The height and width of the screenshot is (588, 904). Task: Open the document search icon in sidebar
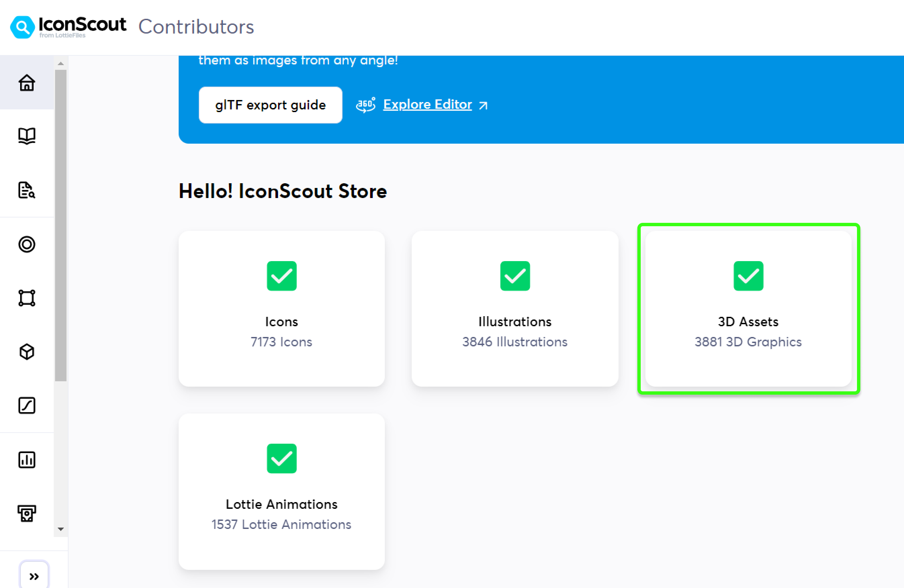(x=27, y=190)
